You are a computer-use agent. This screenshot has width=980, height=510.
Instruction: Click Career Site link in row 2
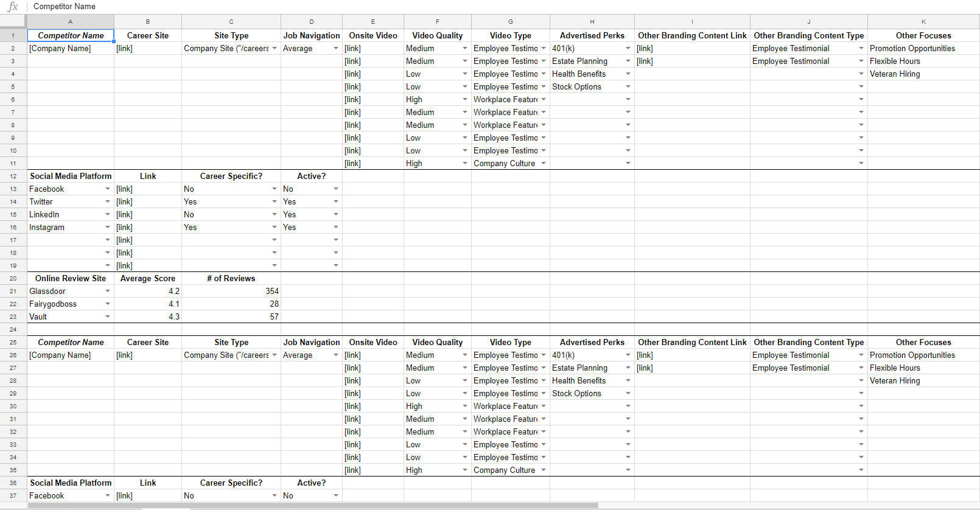[x=124, y=49]
